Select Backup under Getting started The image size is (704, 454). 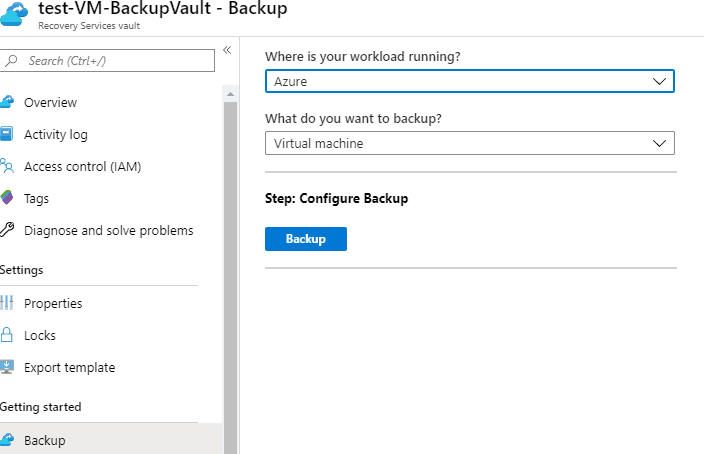[111, 440]
